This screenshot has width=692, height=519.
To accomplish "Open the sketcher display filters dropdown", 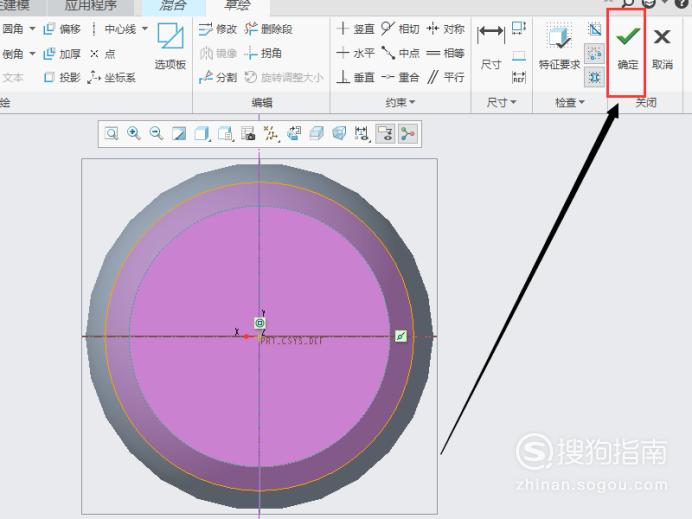I will pyautogui.click(x=362, y=134).
